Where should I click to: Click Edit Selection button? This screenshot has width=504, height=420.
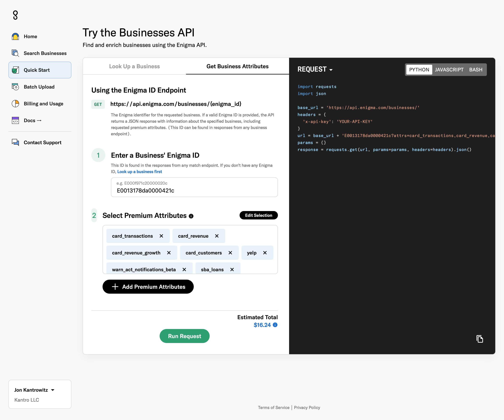pyautogui.click(x=258, y=215)
